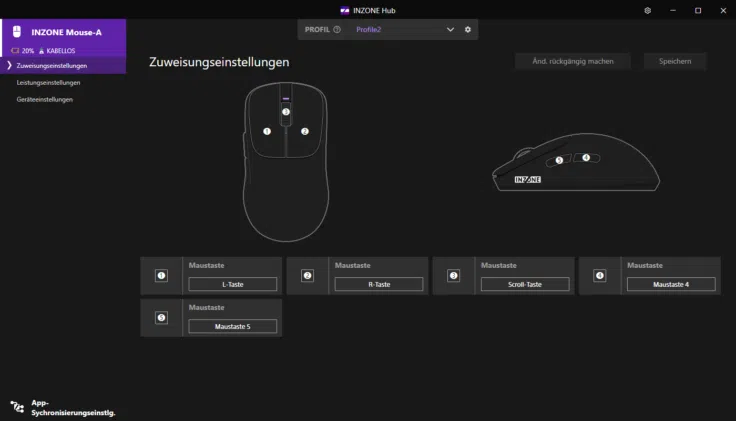Select side button marker 4 on mouse

point(586,157)
